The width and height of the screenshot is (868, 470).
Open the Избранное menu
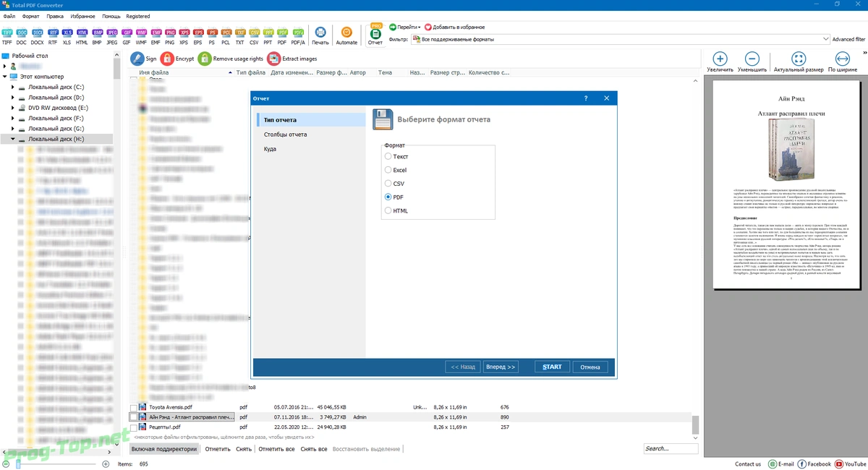pyautogui.click(x=83, y=16)
